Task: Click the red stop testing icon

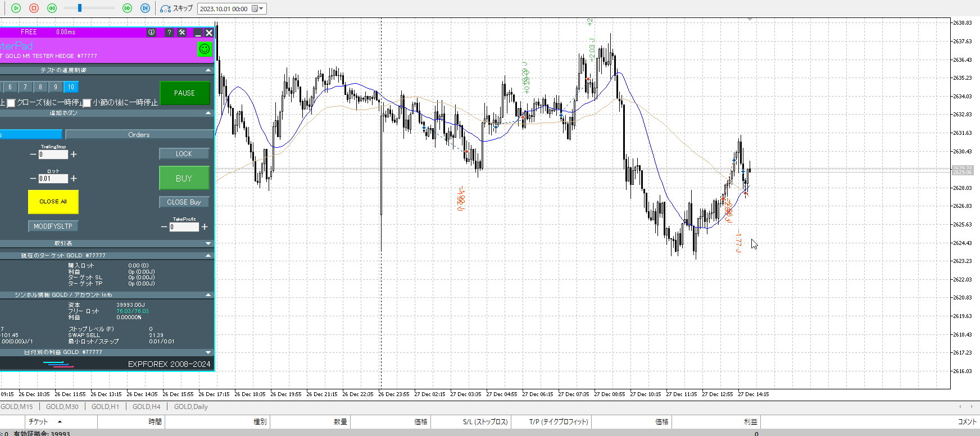Action: [34, 8]
